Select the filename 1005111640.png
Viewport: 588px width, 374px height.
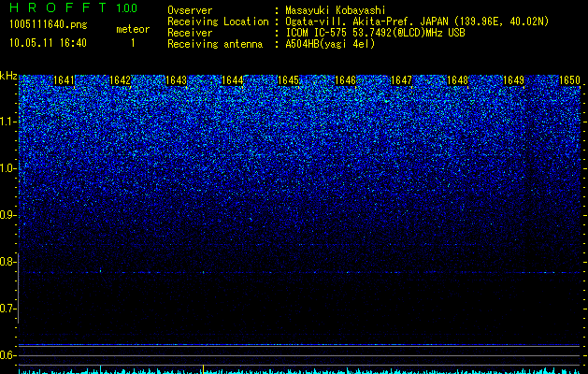49,24
